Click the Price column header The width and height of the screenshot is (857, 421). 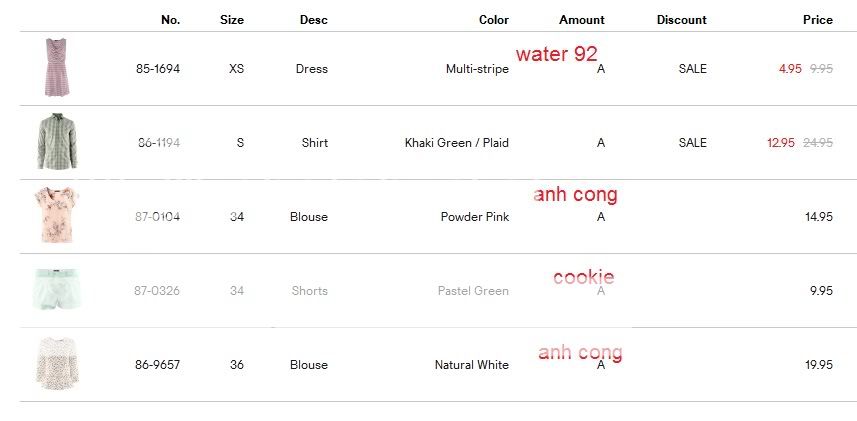tap(817, 20)
